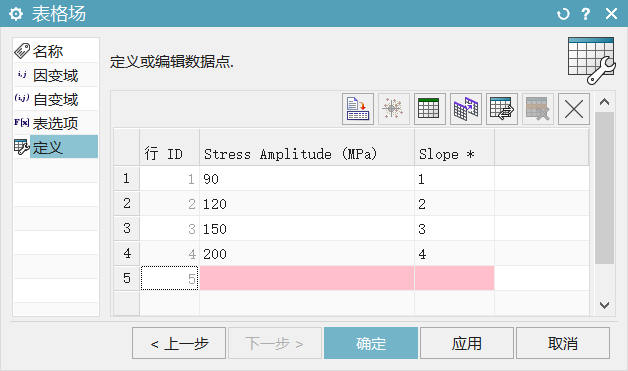
Task: Select row header 1
Action: (x=127, y=179)
